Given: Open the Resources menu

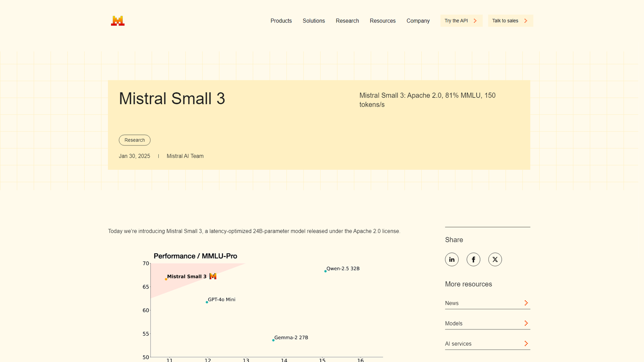Looking at the screenshot, I should coord(383,21).
